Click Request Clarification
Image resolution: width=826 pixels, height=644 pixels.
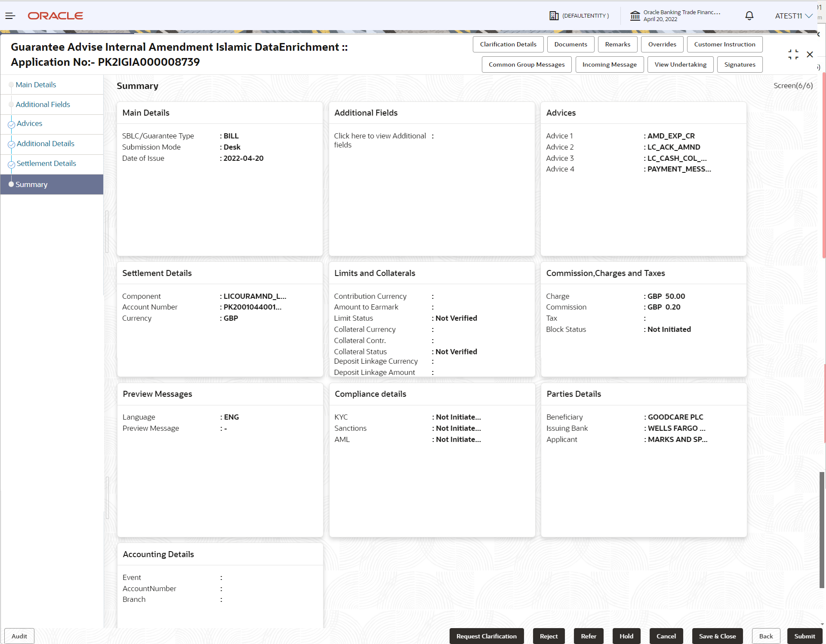point(487,636)
